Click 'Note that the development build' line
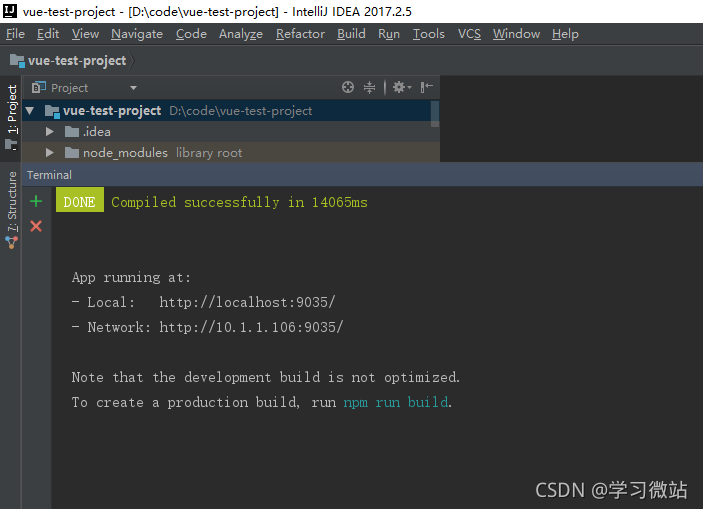The height and width of the screenshot is (509, 703). [265, 377]
